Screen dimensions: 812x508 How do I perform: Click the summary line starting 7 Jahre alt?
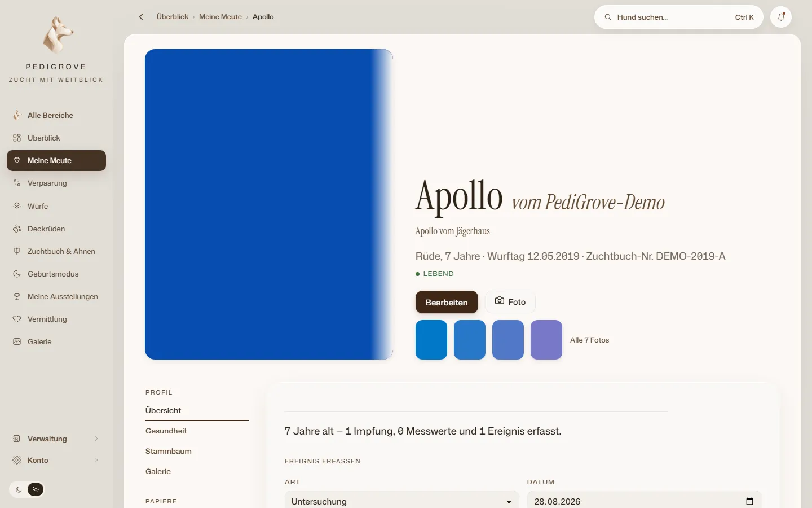click(423, 431)
